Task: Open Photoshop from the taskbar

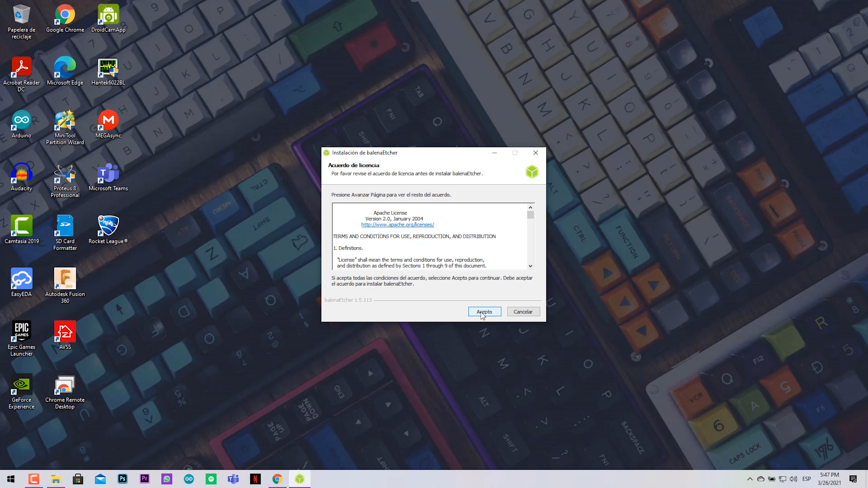Action: 123,479
